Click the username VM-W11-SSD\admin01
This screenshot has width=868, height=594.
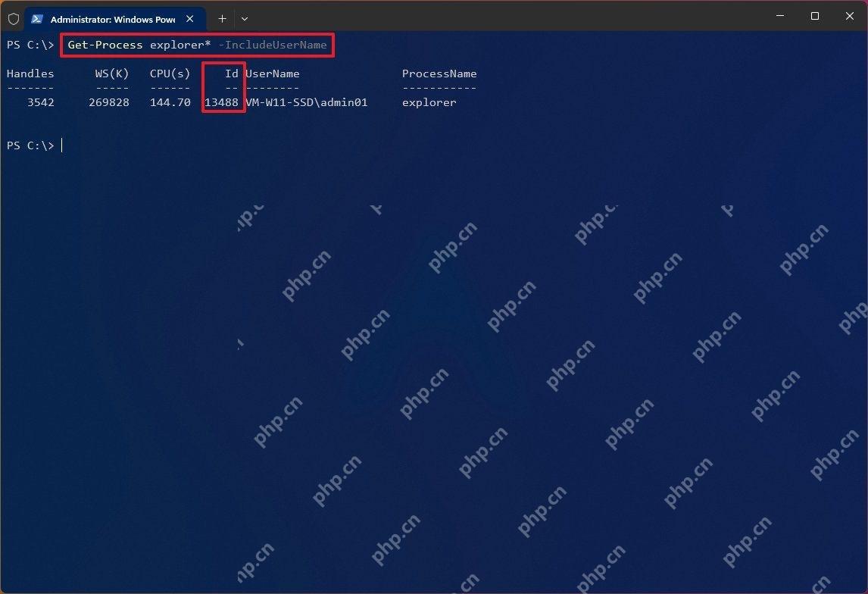307,102
